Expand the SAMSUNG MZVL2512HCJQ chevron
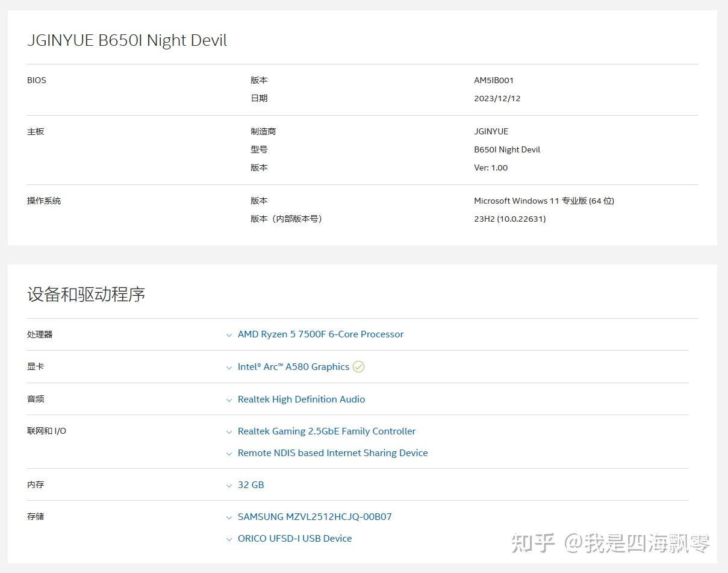 [229, 518]
